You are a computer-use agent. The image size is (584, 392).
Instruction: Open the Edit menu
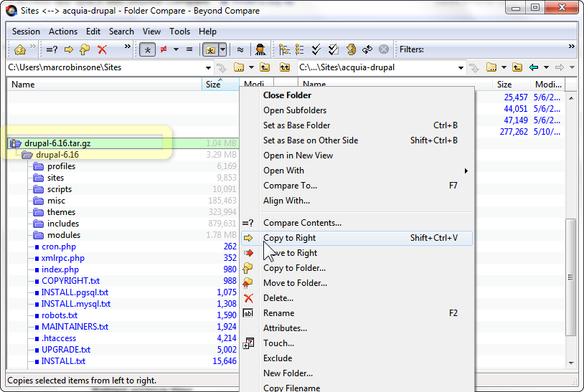pos(93,32)
